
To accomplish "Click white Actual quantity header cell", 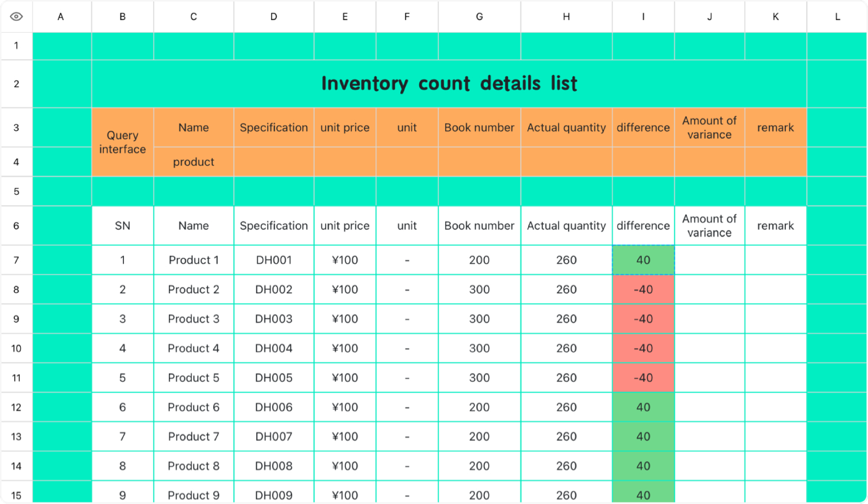I will (566, 226).
